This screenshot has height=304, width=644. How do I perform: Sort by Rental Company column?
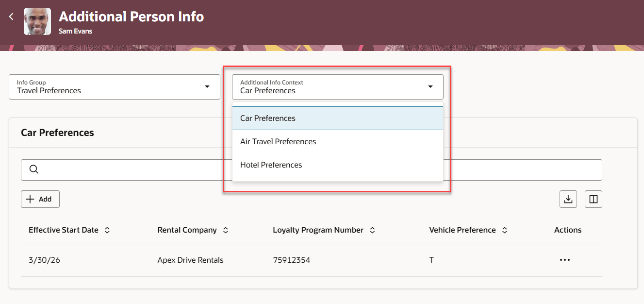(226, 230)
